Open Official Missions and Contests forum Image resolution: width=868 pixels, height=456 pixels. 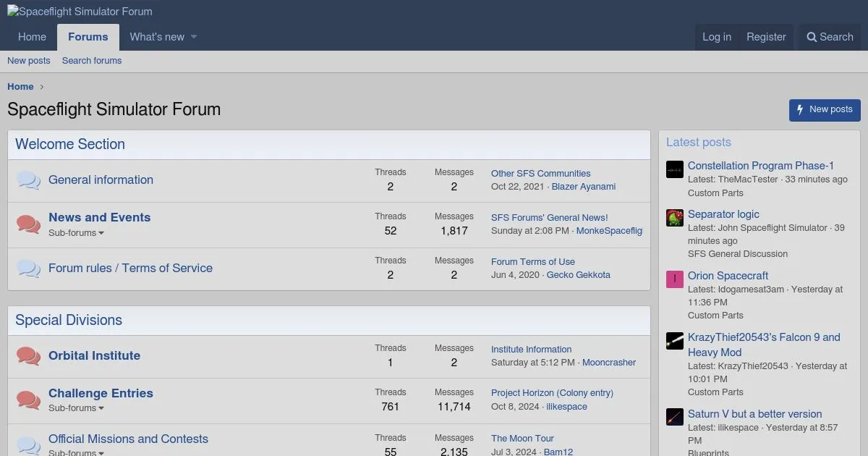pos(128,439)
